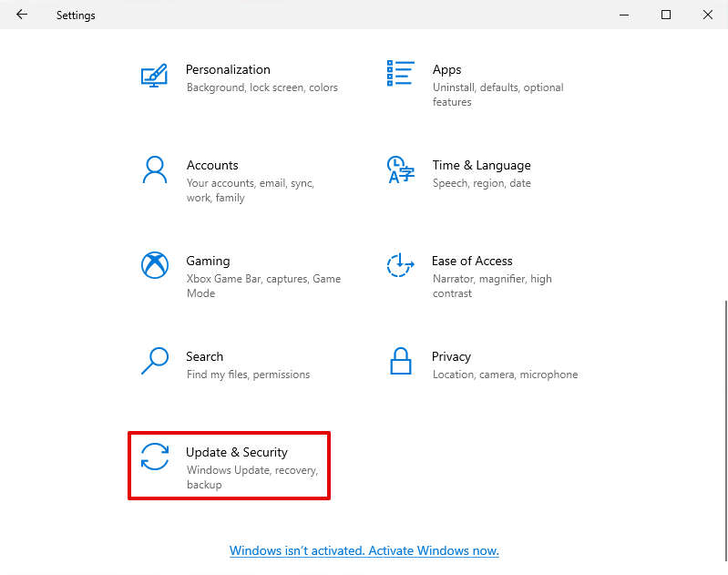Click 'Windows Update, recovery, backup' description
The width and height of the screenshot is (728, 575).
(252, 477)
